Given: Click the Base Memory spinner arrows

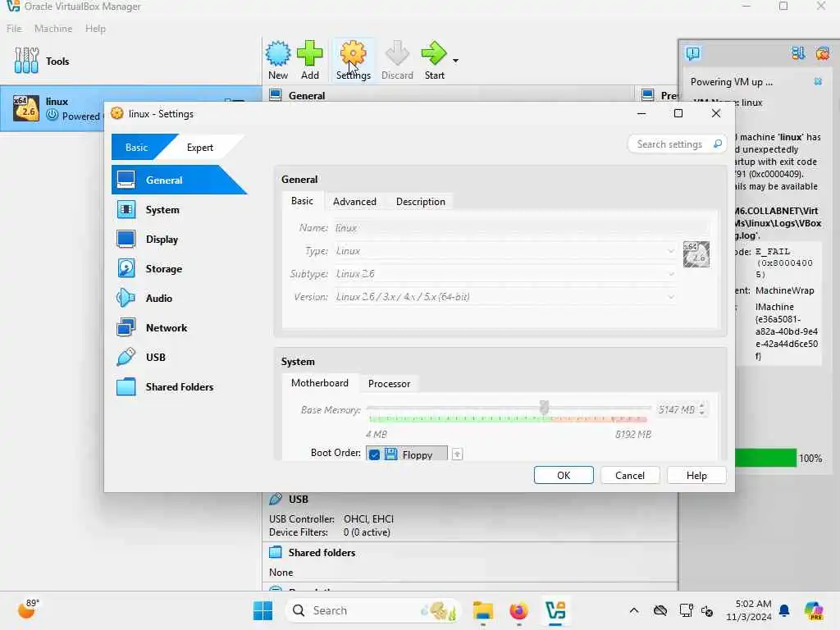Looking at the screenshot, I should point(702,409).
